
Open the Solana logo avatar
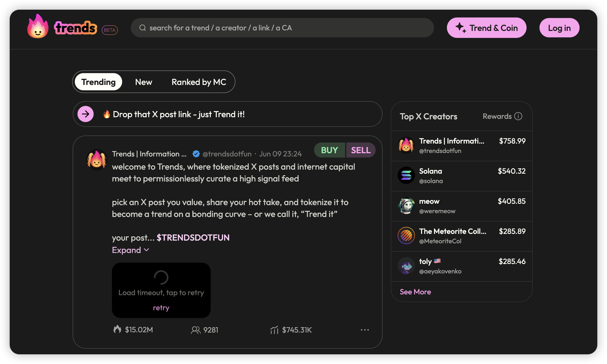[406, 175]
